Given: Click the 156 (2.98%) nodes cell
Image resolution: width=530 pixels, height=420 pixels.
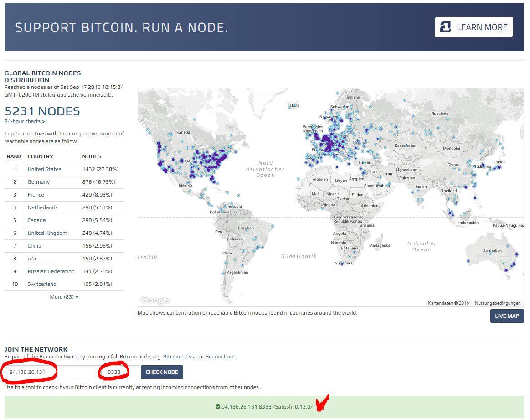Looking at the screenshot, I should click(97, 246).
